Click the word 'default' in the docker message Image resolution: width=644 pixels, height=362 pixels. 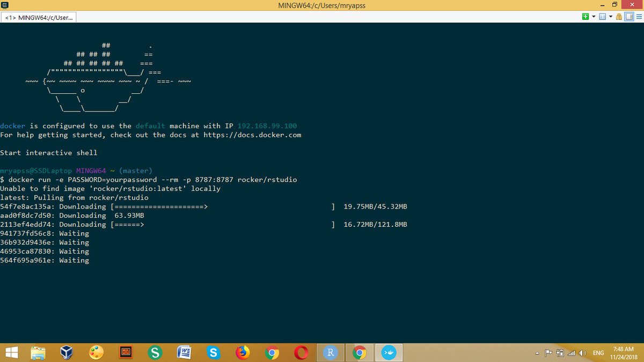(x=150, y=126)
